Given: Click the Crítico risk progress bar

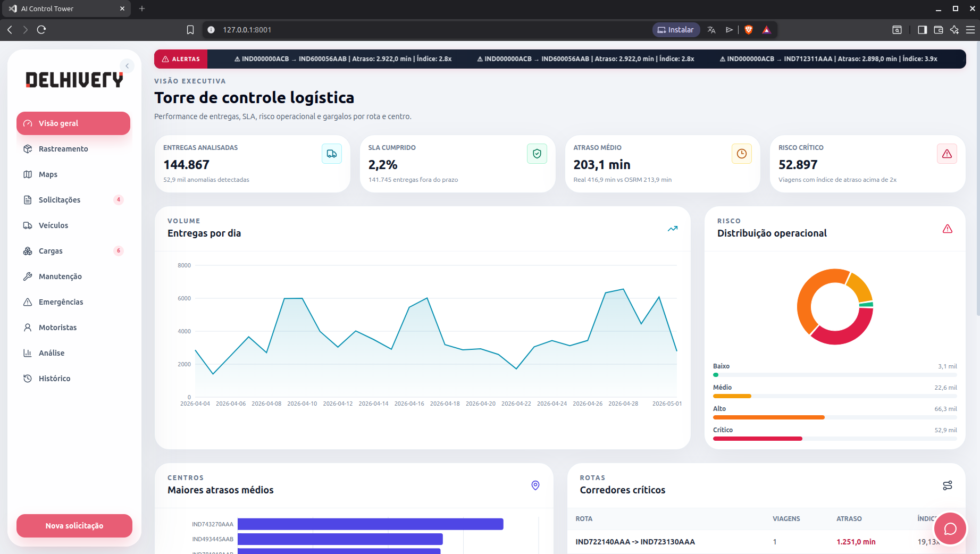Looking at the screenshot, I should 835,439.
